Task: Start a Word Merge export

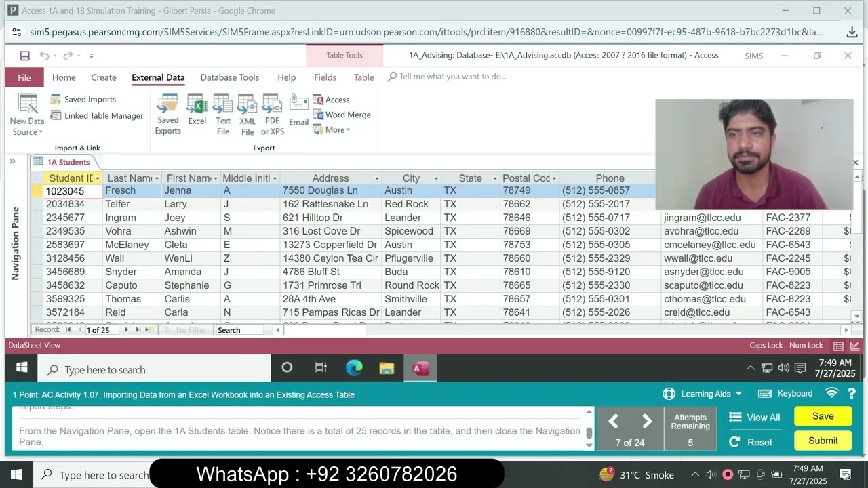Action: tap(342, 115)
